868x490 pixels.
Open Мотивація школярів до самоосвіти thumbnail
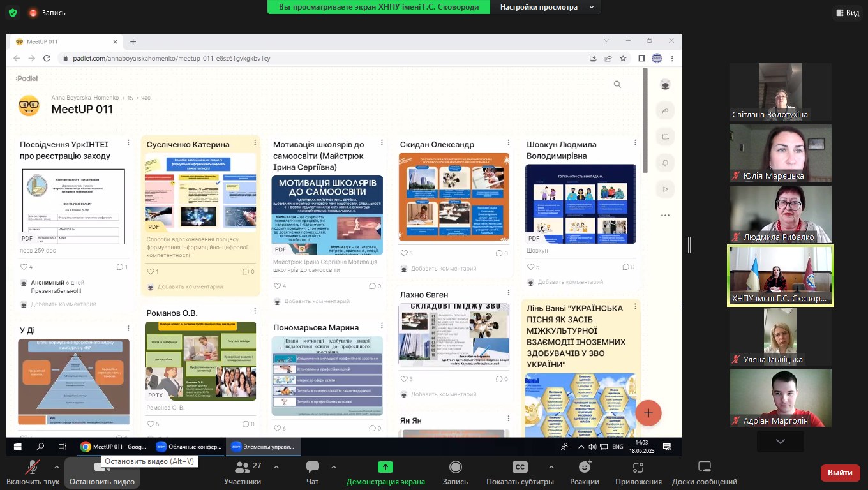click(327, 215)
